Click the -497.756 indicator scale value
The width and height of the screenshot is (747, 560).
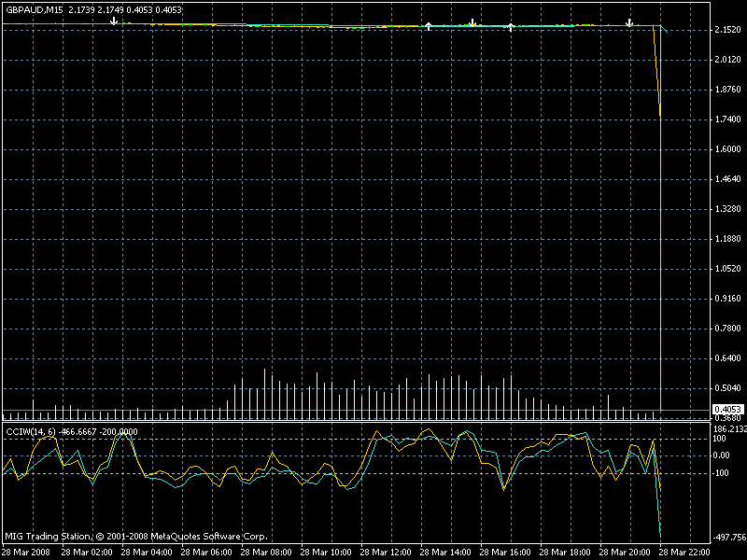click(x=727, y=538)
